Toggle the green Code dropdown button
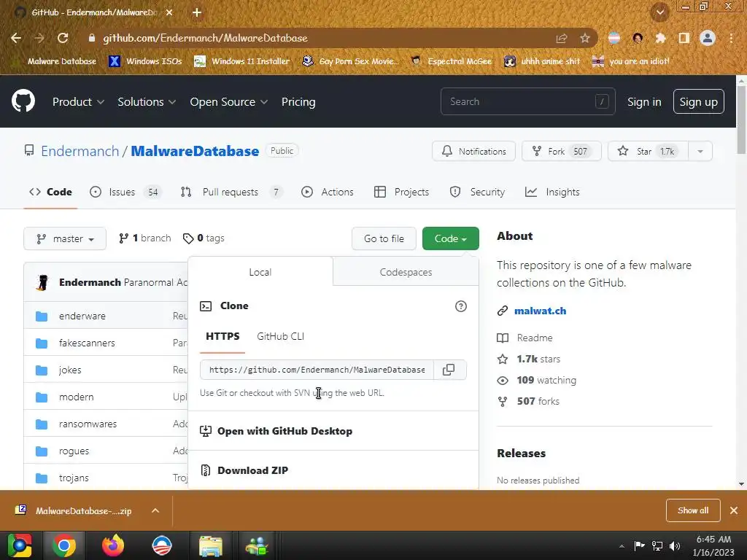 pyautogui.click(x=451, y=238)
